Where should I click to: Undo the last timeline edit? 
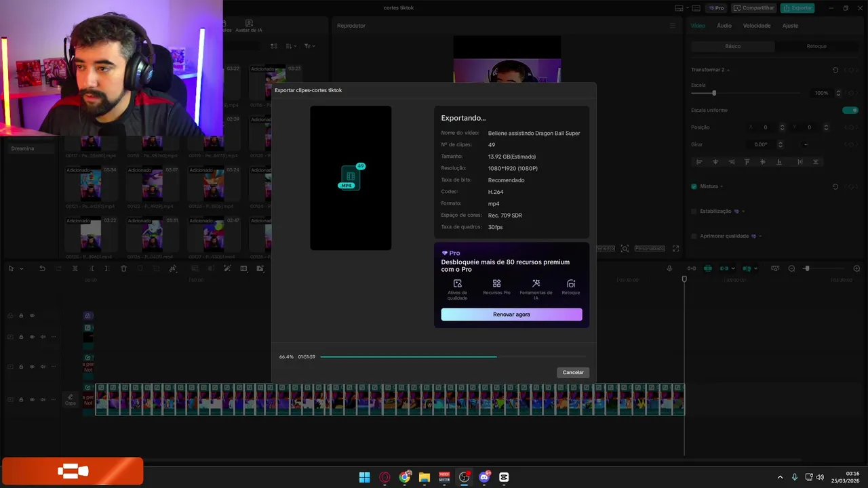42,268
